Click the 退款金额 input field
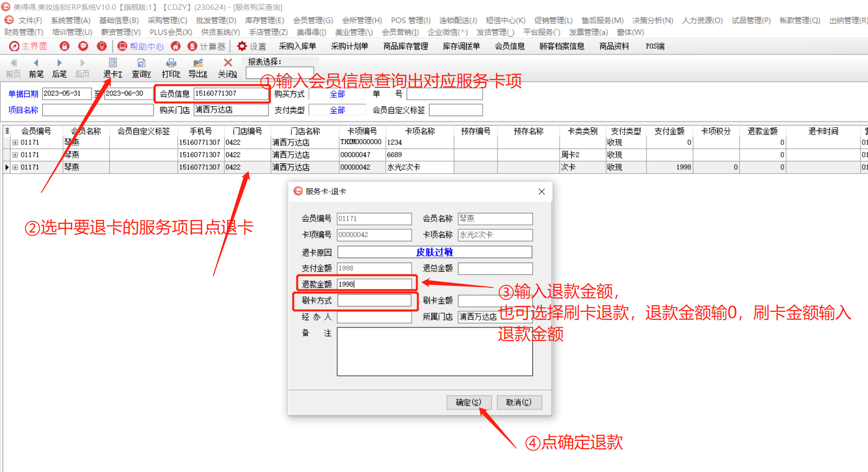This screenshot has height=472, width=868. coord(374,284)
